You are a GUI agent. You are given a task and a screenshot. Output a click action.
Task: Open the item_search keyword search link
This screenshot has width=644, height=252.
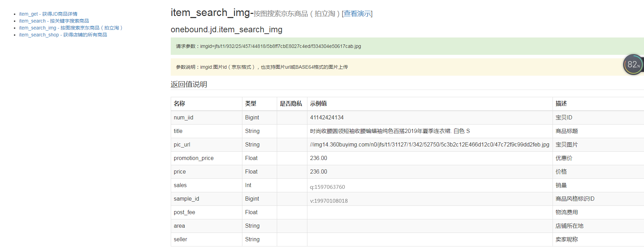(x=54, y=21)
